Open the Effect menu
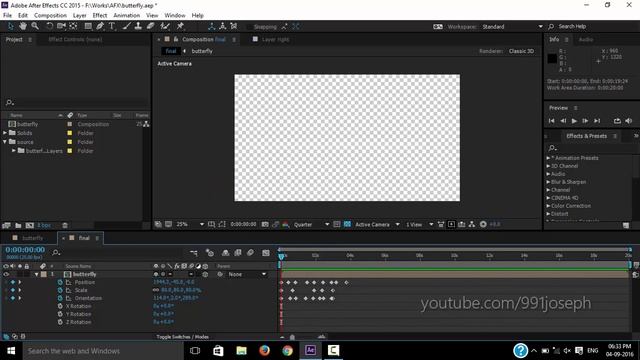Screen dimensions: 640x360 100,16
